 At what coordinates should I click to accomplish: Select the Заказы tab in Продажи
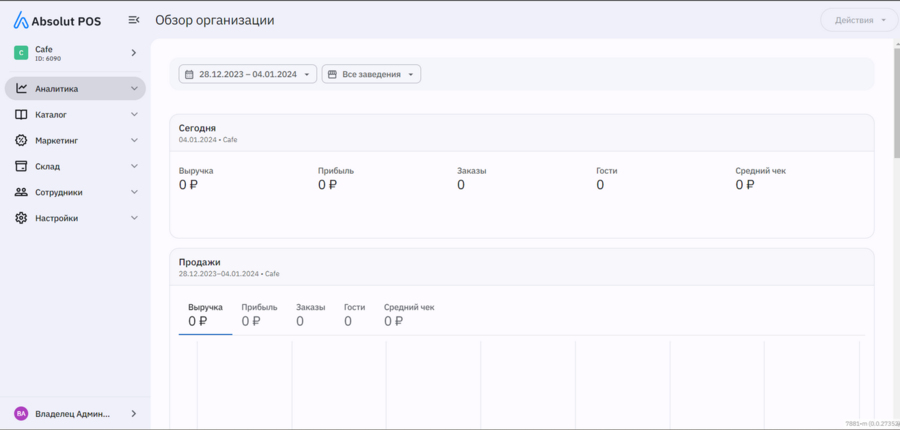tap(310, 315)
